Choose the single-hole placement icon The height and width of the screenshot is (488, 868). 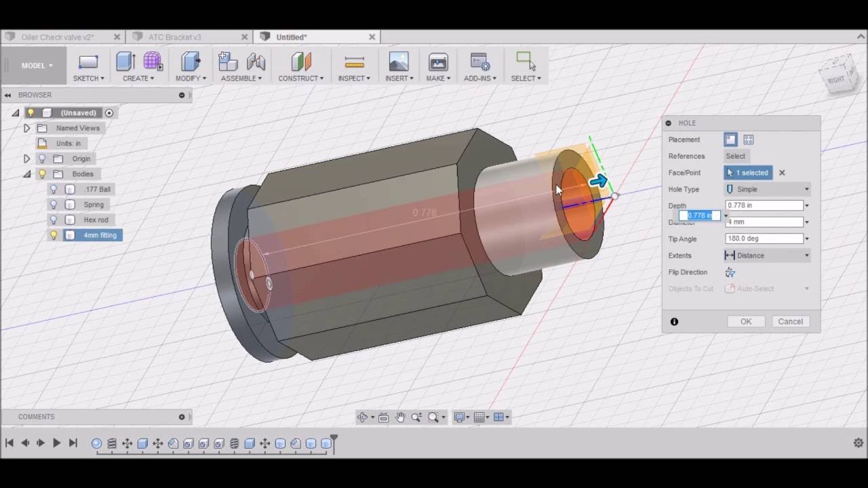coord(730,140)
